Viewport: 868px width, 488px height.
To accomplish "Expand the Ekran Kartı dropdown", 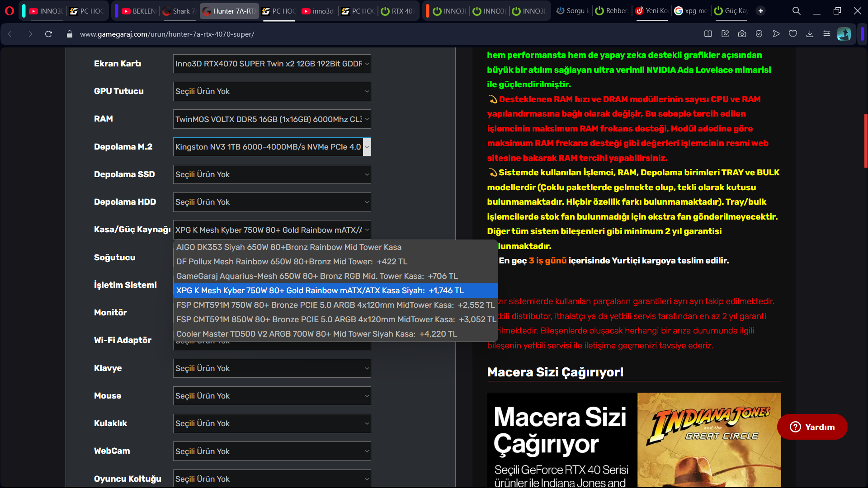I will tap(272, 64).
